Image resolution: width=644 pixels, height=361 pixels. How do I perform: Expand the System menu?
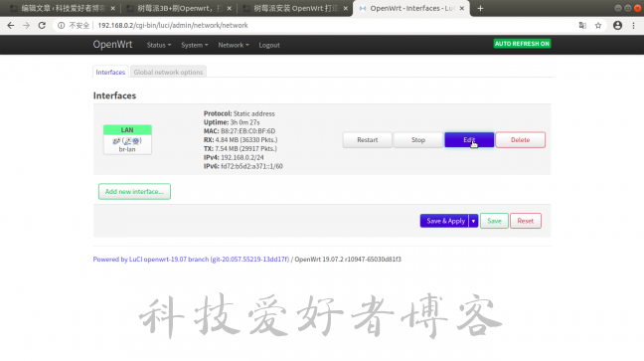coord(195,45)
